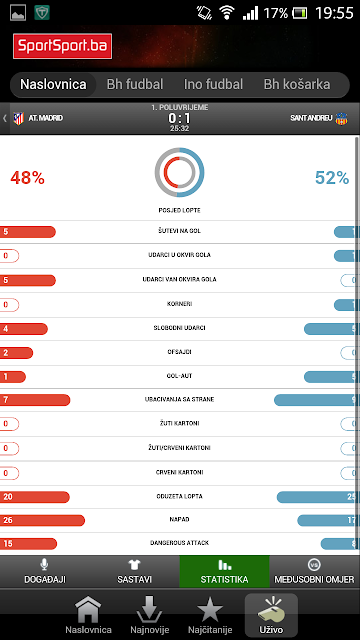This screenshot has width=360, height=640.
Task: Open Događaji microphone tab
Action: (x=45, y=572)
